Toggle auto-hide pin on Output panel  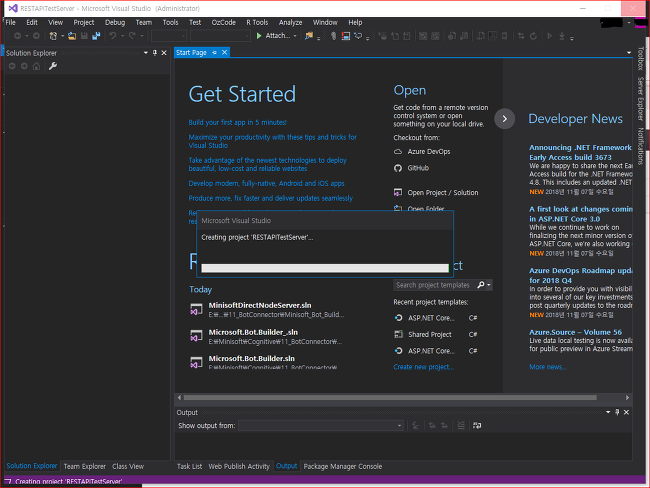pos(617,412)
